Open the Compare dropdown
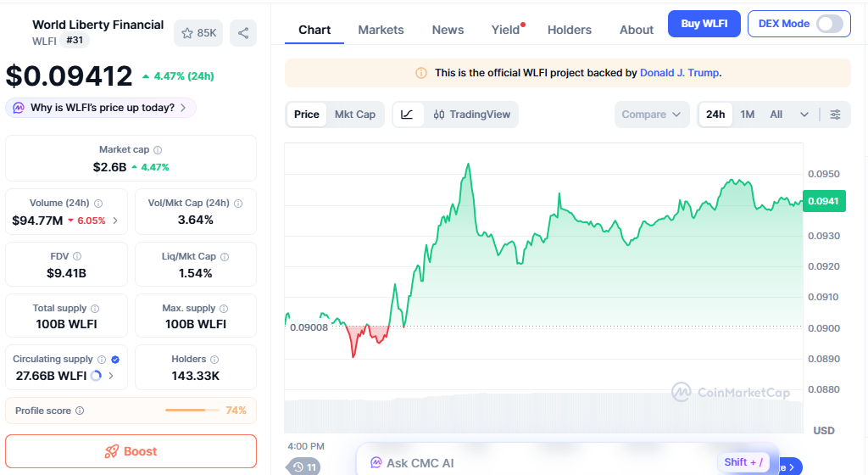The width and height of the screenshot is (868, 475). point(652,115)
